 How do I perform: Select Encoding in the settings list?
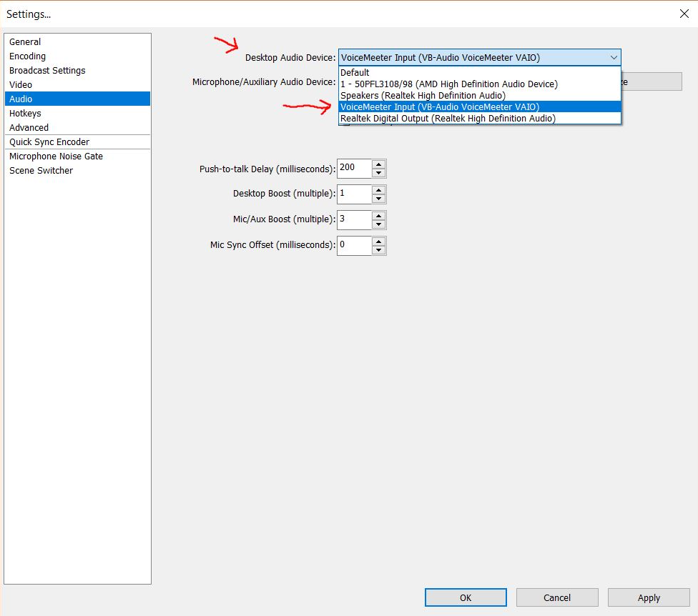(77, 56)
